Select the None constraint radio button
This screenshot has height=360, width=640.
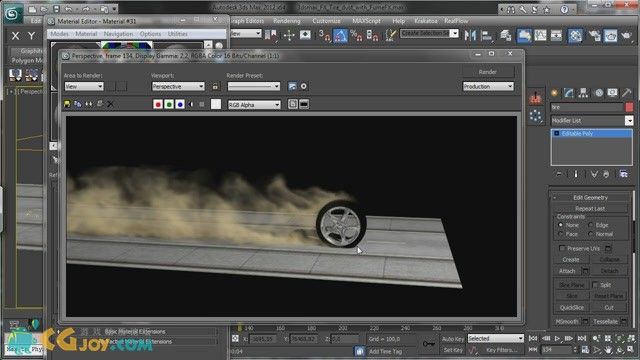pos(561,225)
